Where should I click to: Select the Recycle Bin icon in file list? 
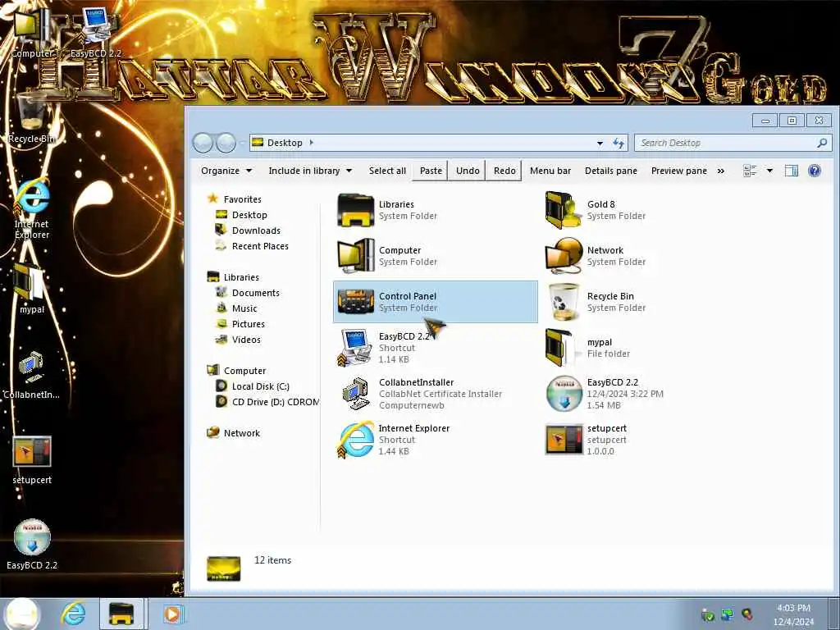point(564,302)
